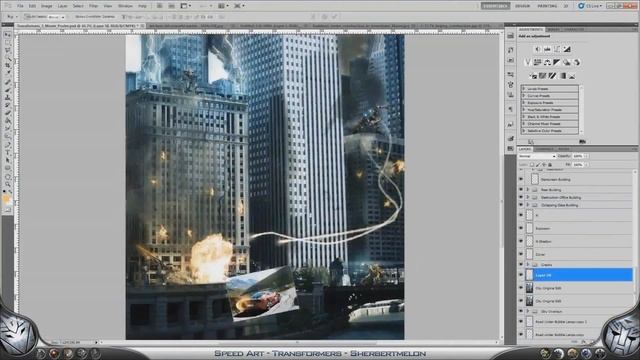Image resolution: width=640 pixels, height=360 pixels.
Task: Add a Photo Filter adjustment layer
Action: pyautogui.click(x=567, y=62)
